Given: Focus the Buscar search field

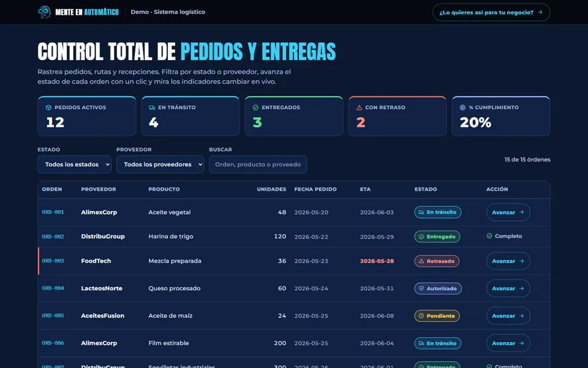Looking at the screenshot, I should pyautogui.click(x=258, y=164).
